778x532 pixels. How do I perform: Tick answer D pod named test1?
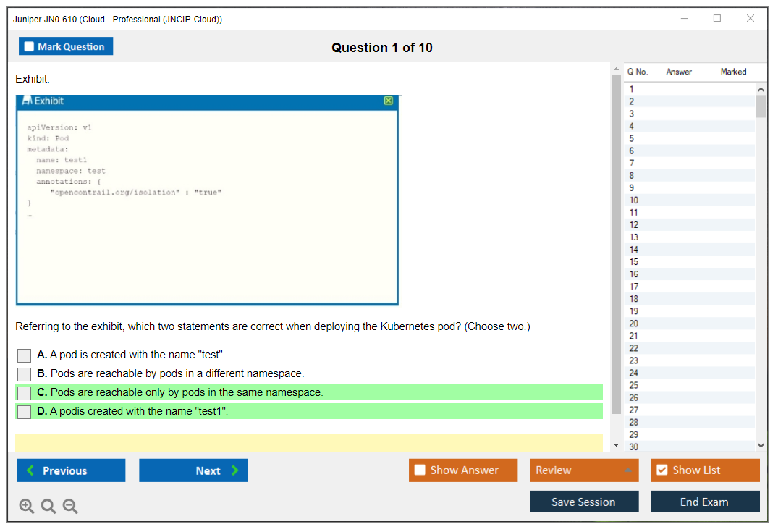(24, 412)
